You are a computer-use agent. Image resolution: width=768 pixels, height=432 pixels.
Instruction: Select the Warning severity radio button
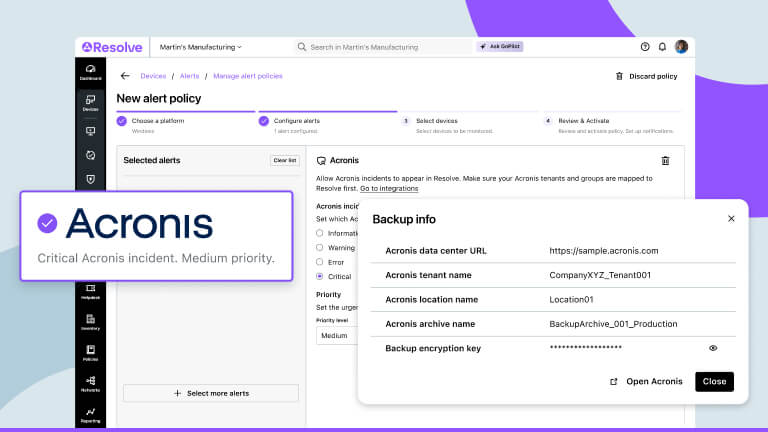click(319, 248)
